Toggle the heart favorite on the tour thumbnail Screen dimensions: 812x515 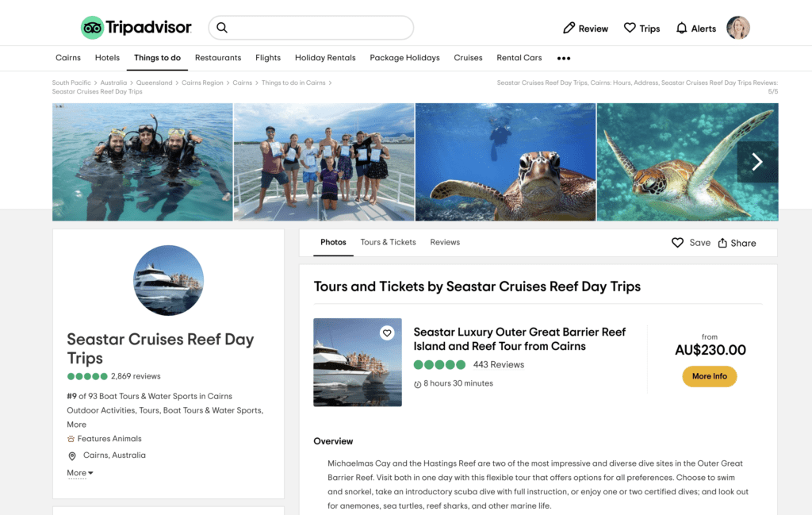[387, 333]
